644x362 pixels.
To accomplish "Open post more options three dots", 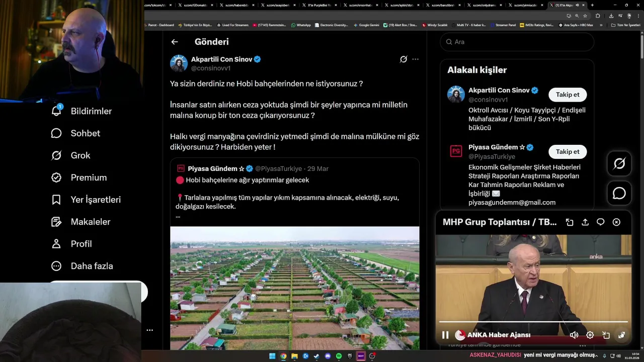I will 415,59.
